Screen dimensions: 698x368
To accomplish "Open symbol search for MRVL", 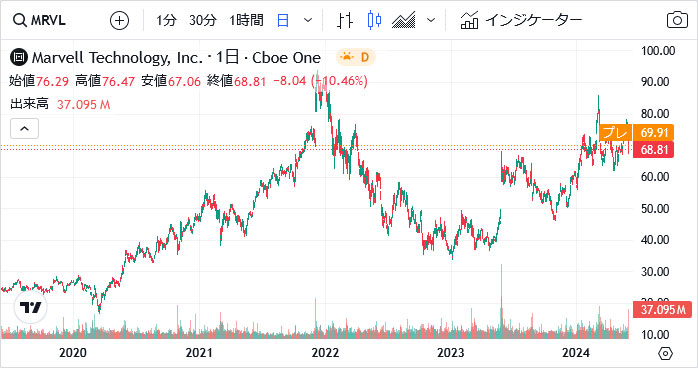I will (x=39, y=20).
